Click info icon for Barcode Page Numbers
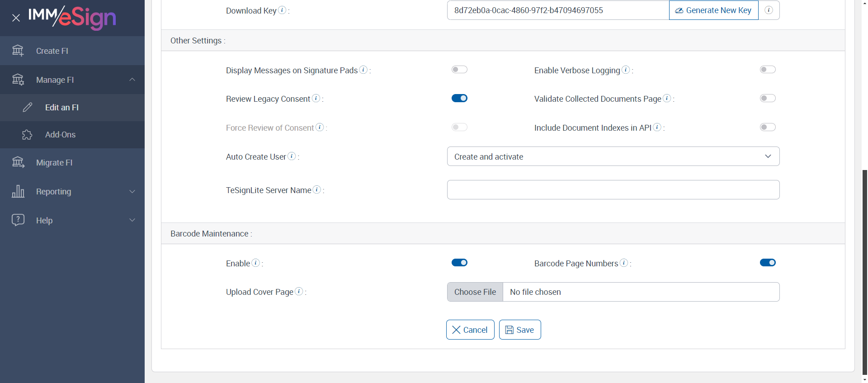868x383 pixels. click(x=624, y=263)
